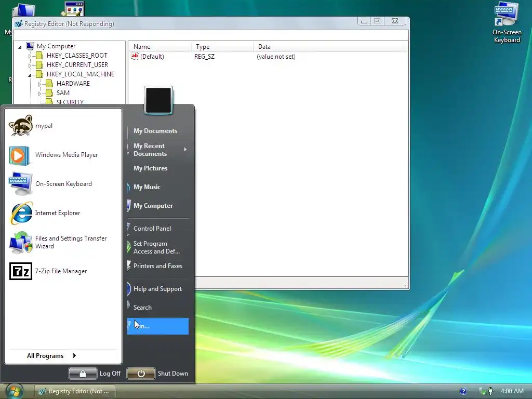Viewport: 532px width, 399px height.
Task: Launch Windows Media Player from Start menu
Action: pyautogui.click(x=63, y=155)
